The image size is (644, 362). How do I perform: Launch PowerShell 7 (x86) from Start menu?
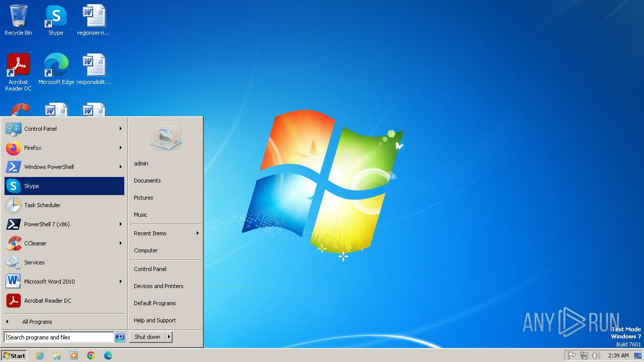64,224
